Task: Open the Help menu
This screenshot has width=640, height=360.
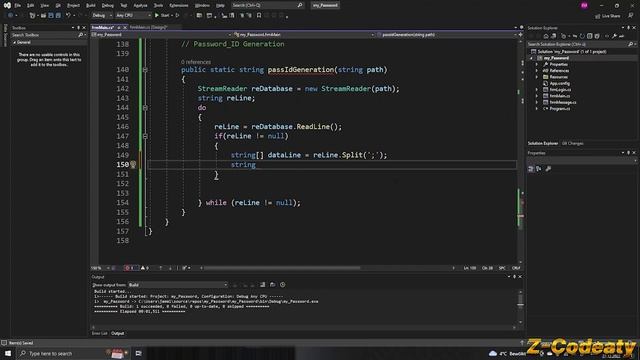Action: pyautogui.click(x=220, y=5)
